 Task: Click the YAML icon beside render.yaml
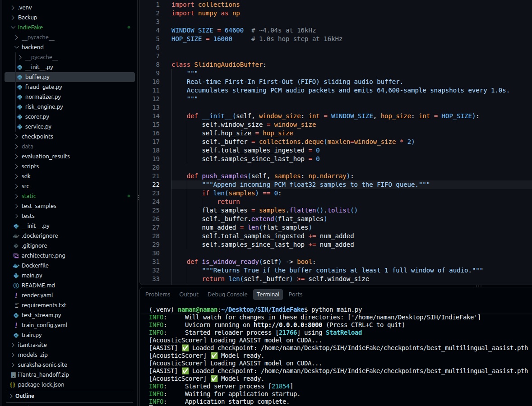pyautogui.click(x=16, y=295)
